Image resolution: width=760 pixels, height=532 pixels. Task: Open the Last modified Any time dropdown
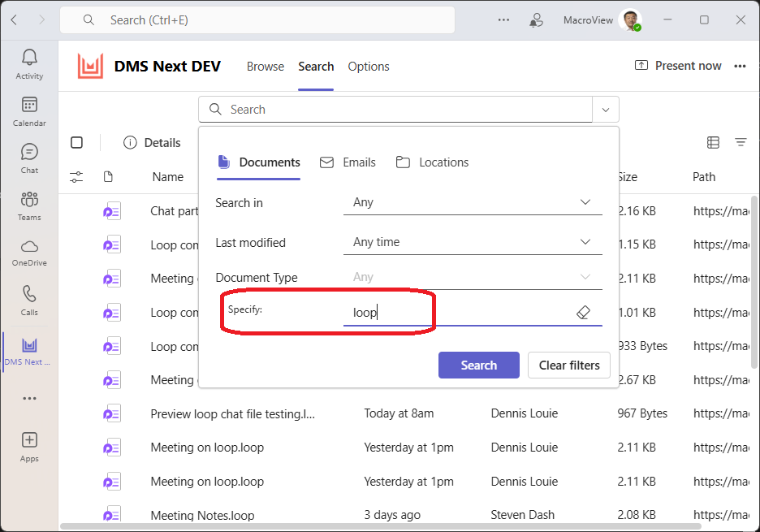(x=473, y=242)
